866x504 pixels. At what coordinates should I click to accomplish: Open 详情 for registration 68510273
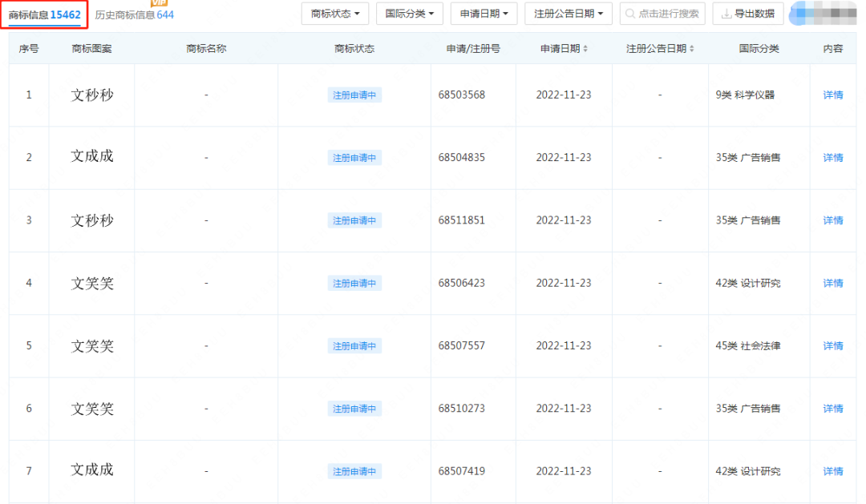tap(833, 409)
